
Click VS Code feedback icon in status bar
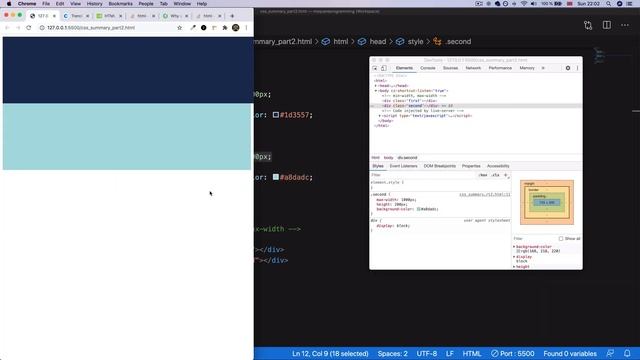pyautogui.click(x=610, y=353)
